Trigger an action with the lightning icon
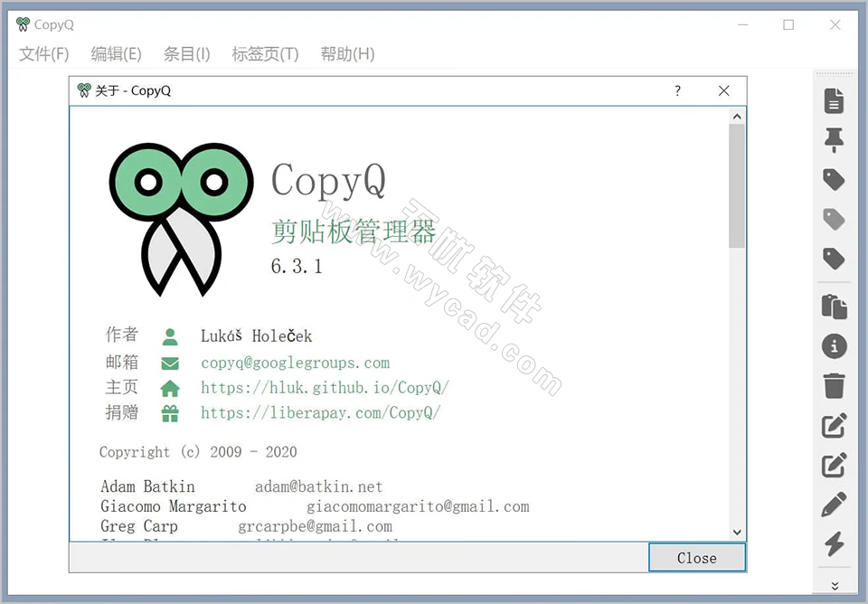868x604 pixels. point(834,543)
